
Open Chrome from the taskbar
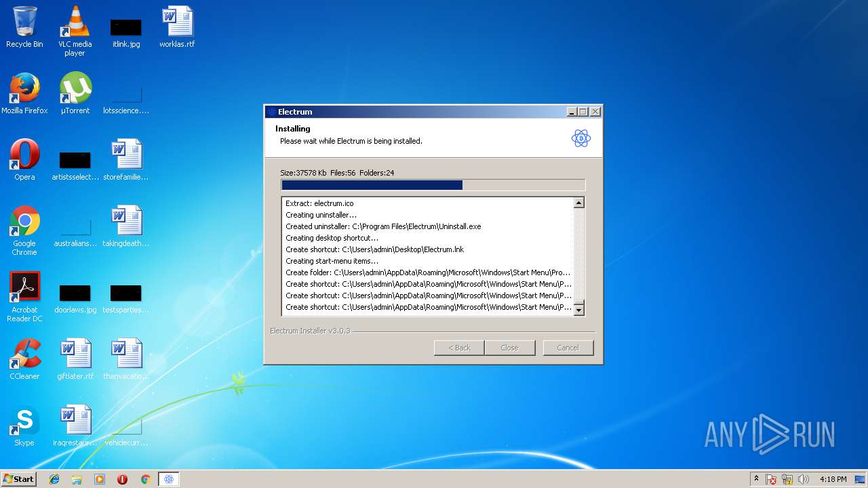[145, 479]
